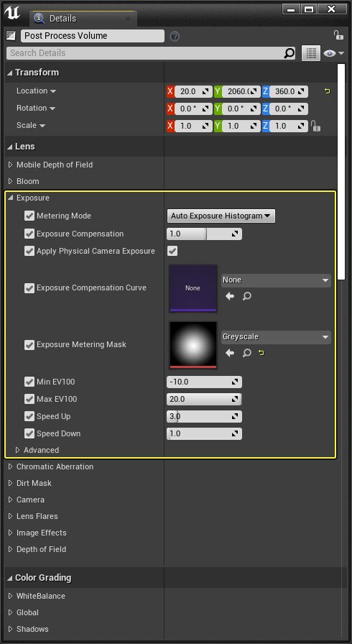Open the Location coordinate type dropdown
This screenshot has height=644, width=352.
coord(53,91)
